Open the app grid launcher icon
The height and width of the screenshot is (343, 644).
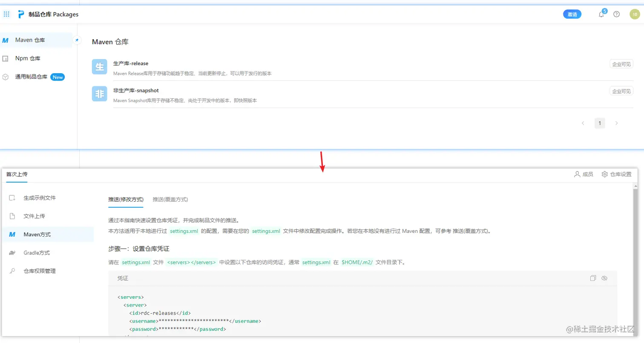click(x=6, y=14)
